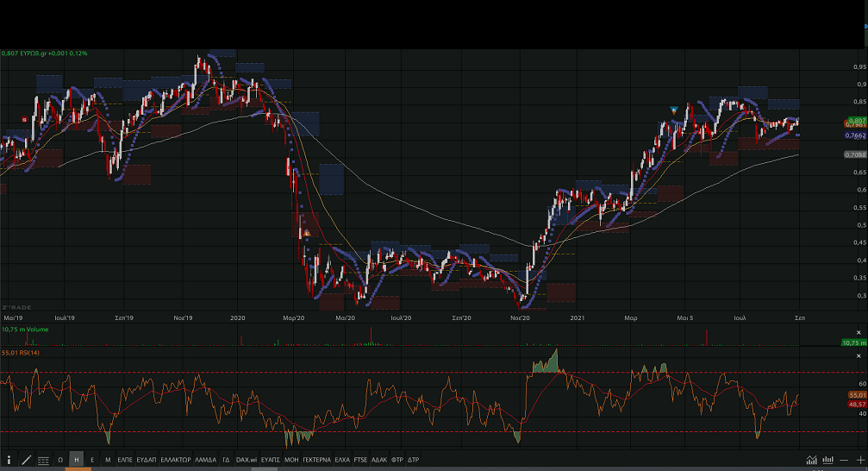The height and width of the screenshot is (471, 868).
Task: Select the Ω timeframe button
Action: click(60, 461)
